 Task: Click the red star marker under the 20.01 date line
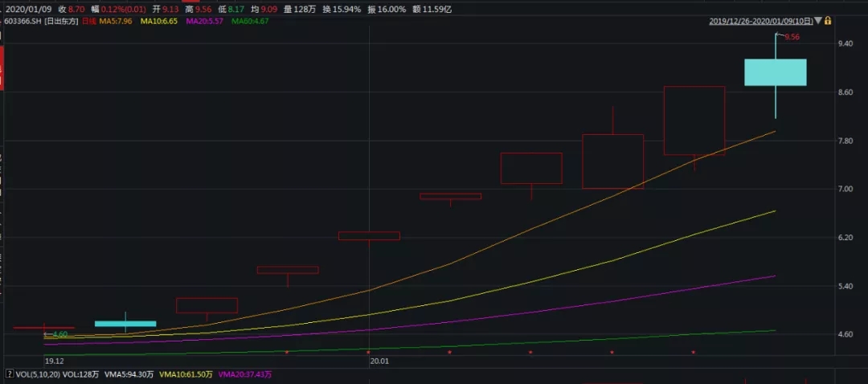368,351
